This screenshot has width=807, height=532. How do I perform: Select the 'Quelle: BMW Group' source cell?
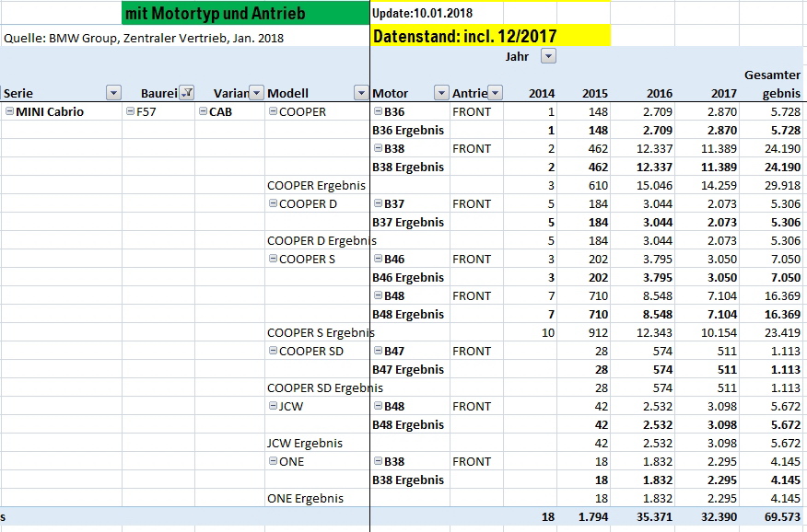point(144,38)
